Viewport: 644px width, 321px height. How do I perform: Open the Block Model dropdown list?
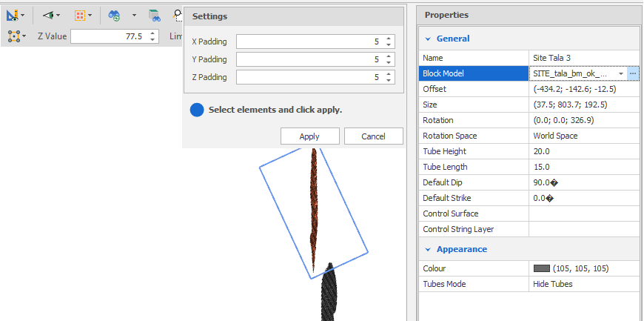pos(620,73)
